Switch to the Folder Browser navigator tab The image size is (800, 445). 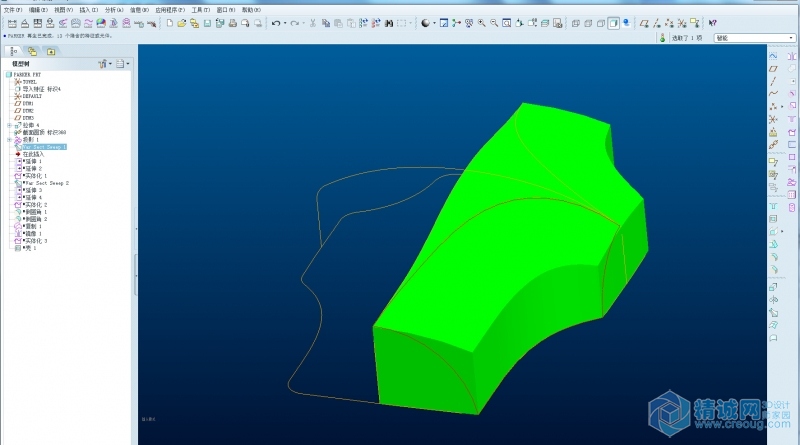point(33,51)
